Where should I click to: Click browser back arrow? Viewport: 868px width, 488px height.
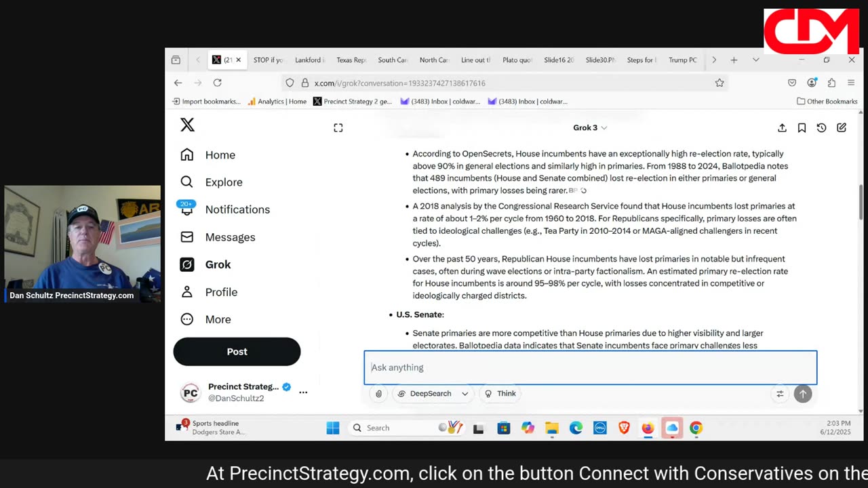pyautogui.click(x=178, y=83)
